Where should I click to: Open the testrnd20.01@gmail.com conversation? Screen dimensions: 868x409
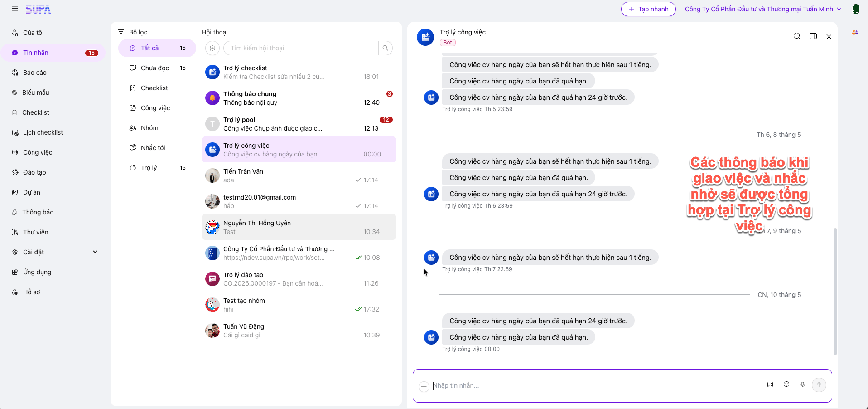[x=299, y=201]
